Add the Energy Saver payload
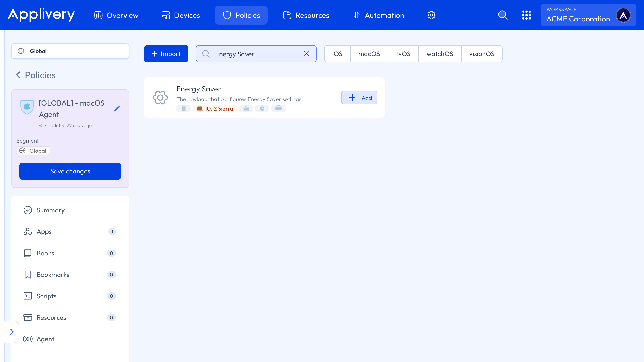 point(359,98)
